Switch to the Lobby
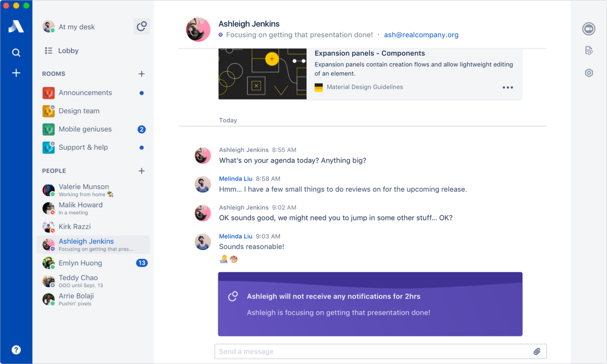607x364 pixels. (x=69, y=51)
